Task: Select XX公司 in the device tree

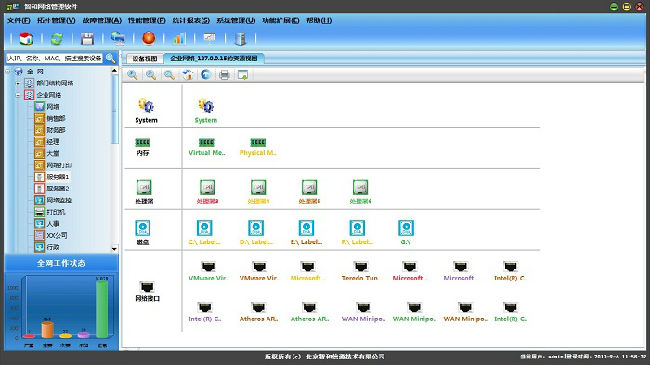Action: pos(56,235)
